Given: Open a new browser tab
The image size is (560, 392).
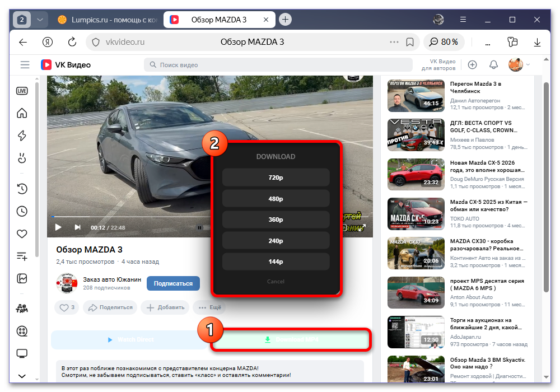Looking at the screenshot, I should [x=285, y=20].
